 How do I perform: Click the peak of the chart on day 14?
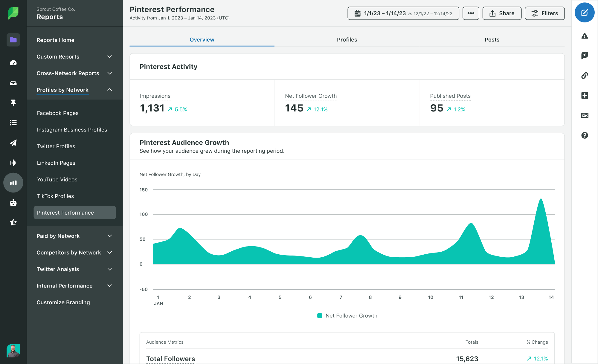[541, 199]
